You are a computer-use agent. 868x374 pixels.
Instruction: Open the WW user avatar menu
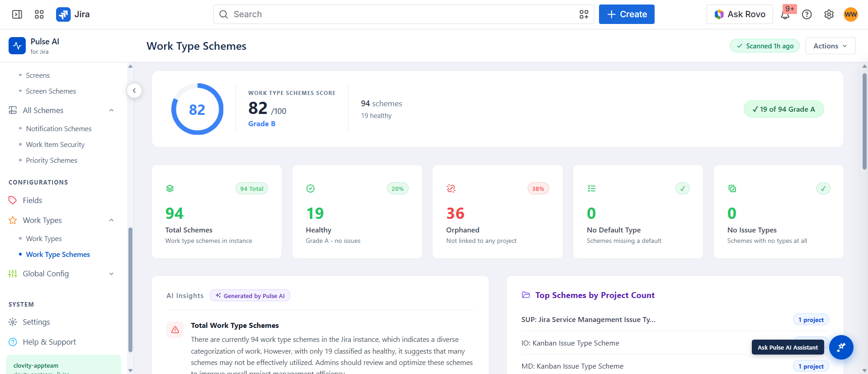850,14
